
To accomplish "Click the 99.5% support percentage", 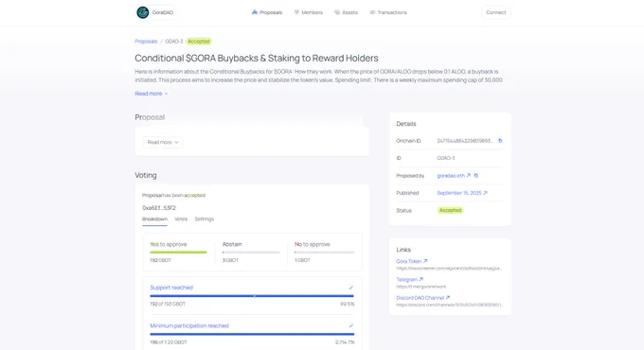I will [347, 304].
